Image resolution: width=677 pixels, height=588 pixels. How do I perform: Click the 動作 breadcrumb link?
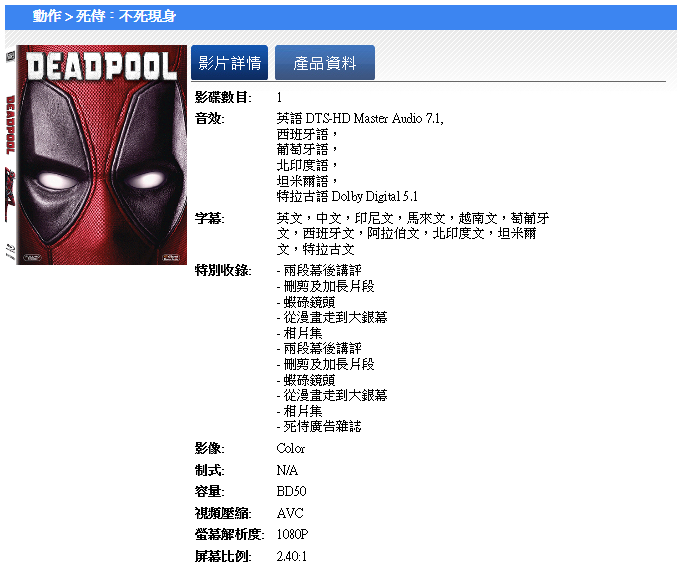coord(47,16)
